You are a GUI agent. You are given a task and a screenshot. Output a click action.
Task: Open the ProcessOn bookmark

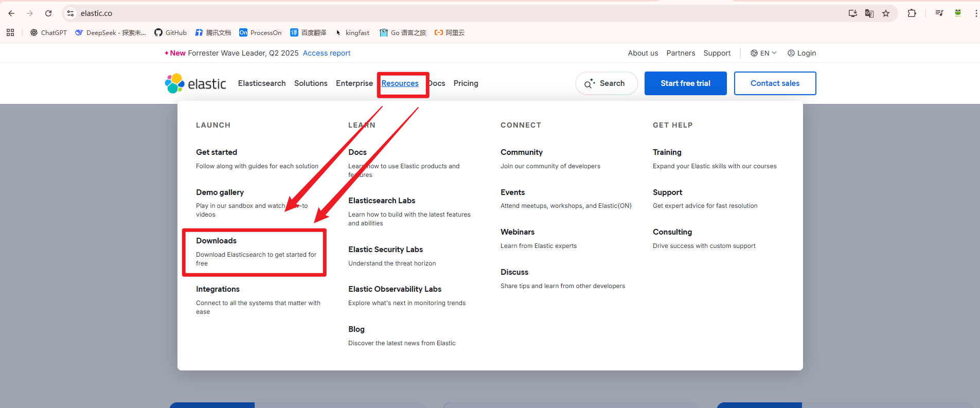tap(260, 32)
